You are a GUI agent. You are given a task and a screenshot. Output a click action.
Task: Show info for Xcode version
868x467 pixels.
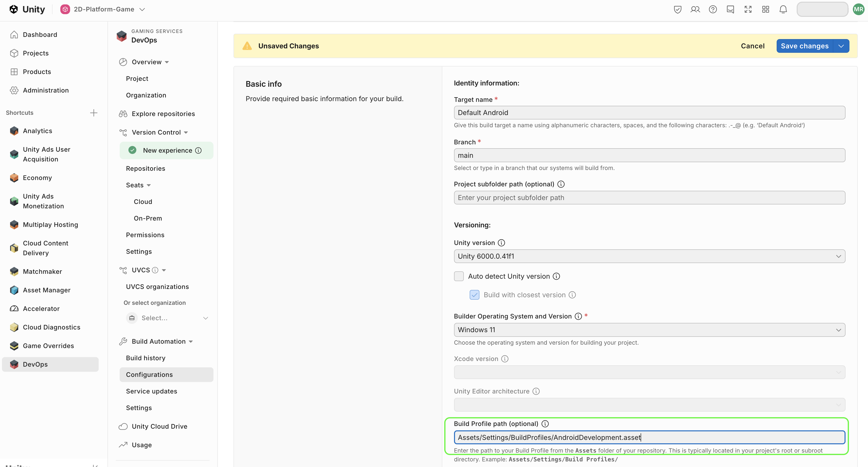[505, 359]
